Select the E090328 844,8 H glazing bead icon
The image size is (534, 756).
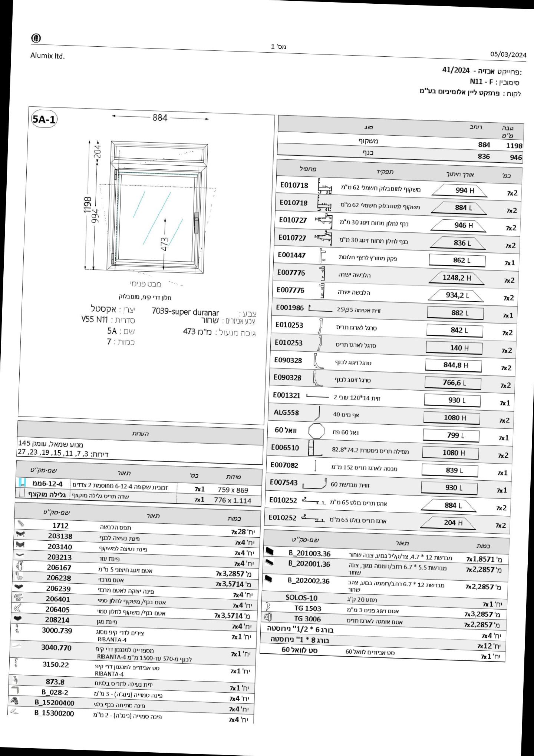tap(318, 361)
